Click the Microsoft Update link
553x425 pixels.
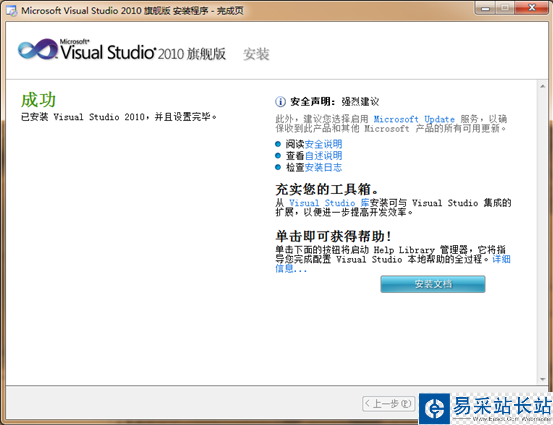tap(414, 119)
